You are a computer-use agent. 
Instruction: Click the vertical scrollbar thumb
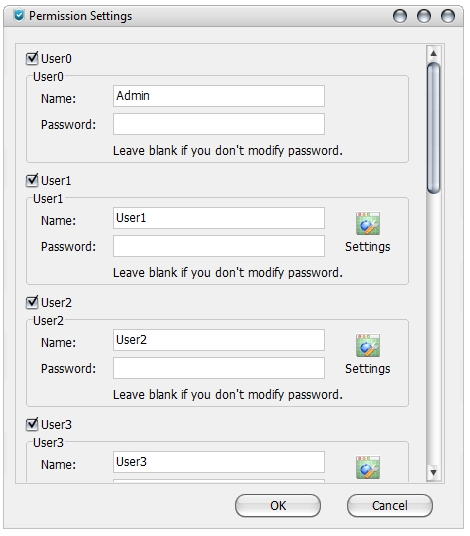pyautogui.click(x=433, y=128)
